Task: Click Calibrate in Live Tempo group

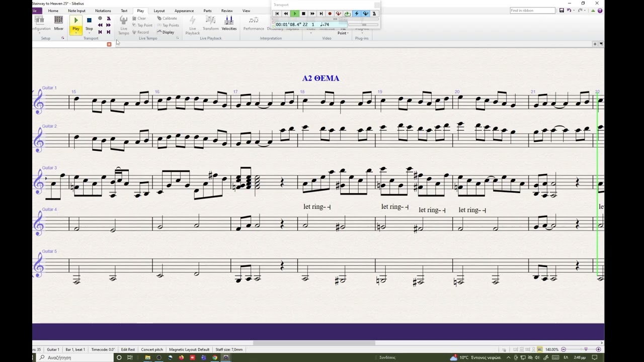Action: pyautogui.click(x=167, y=19)
